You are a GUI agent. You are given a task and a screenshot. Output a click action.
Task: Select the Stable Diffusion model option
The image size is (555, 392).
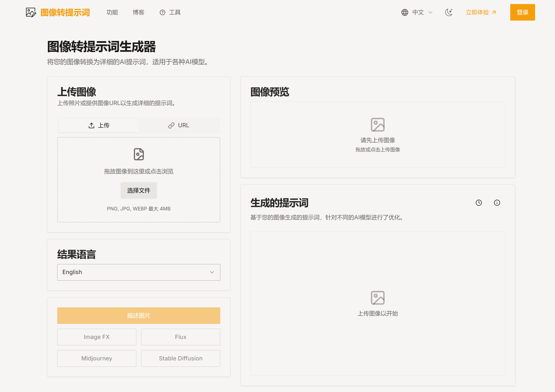(x=181, y=358)
